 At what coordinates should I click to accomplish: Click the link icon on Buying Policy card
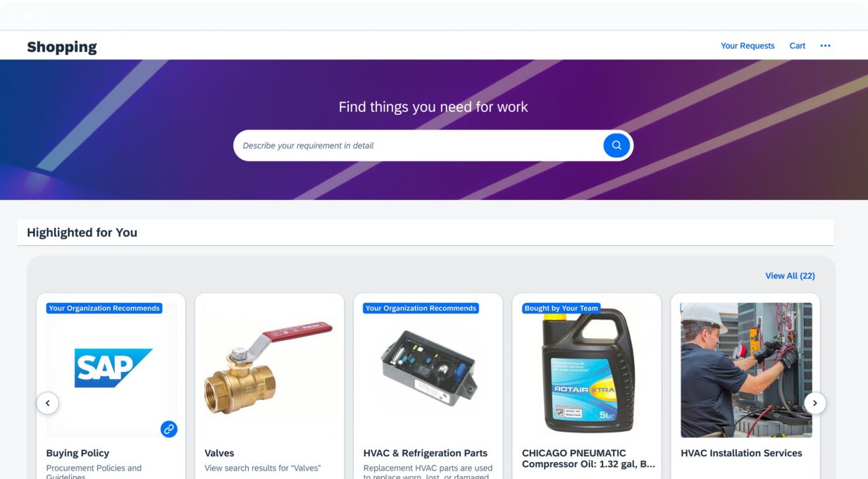tap(169, 428)
